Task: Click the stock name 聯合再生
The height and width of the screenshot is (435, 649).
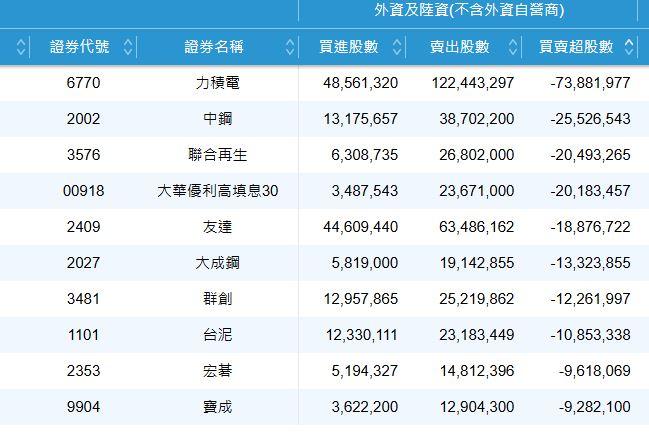Action: [x=218, y=155]
